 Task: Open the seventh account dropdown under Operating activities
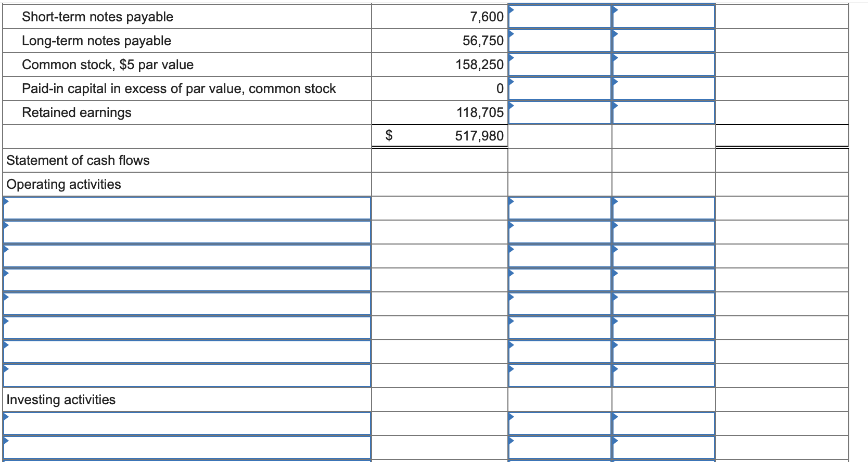tap(187, 352)
